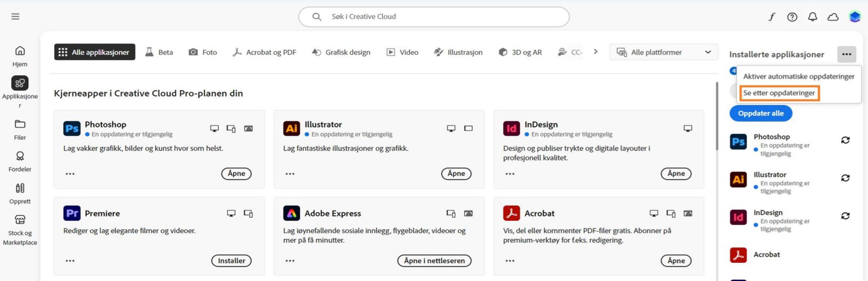Click the Oppdater alle button
868x281 pixels.
(x=761, y=113)
